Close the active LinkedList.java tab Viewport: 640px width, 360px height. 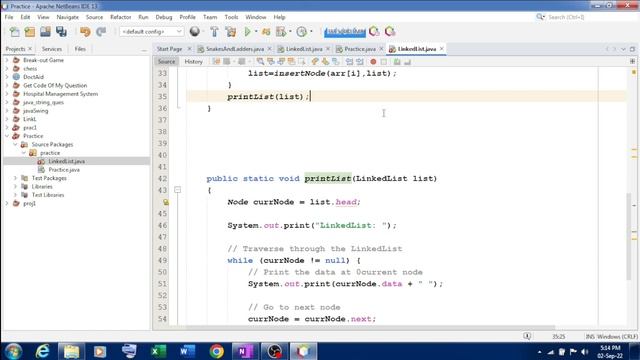[x=442, y=49]
